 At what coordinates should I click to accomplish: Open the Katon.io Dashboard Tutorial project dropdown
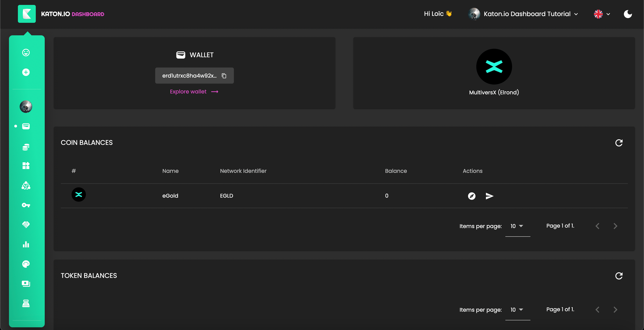point(523,14)
